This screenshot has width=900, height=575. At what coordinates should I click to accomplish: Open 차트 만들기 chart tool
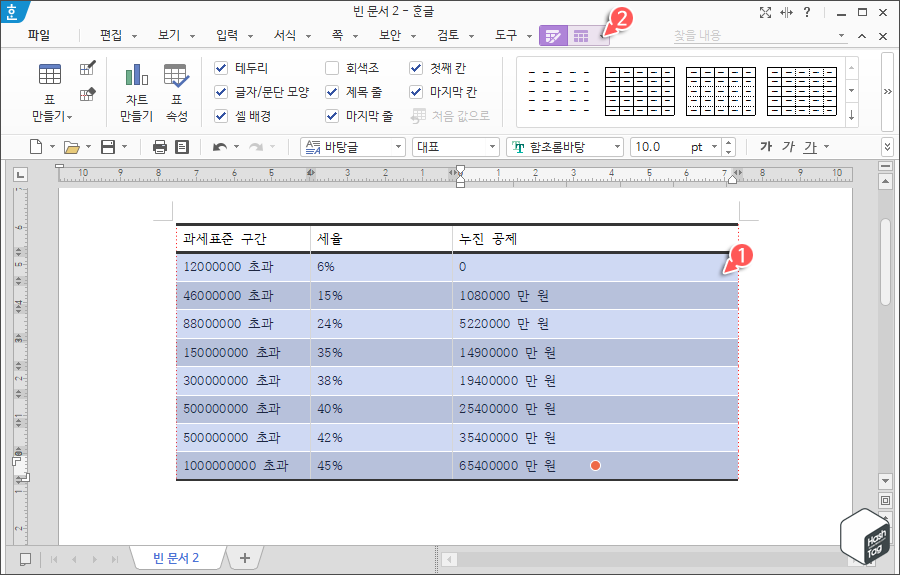click(x=137, y=92)
